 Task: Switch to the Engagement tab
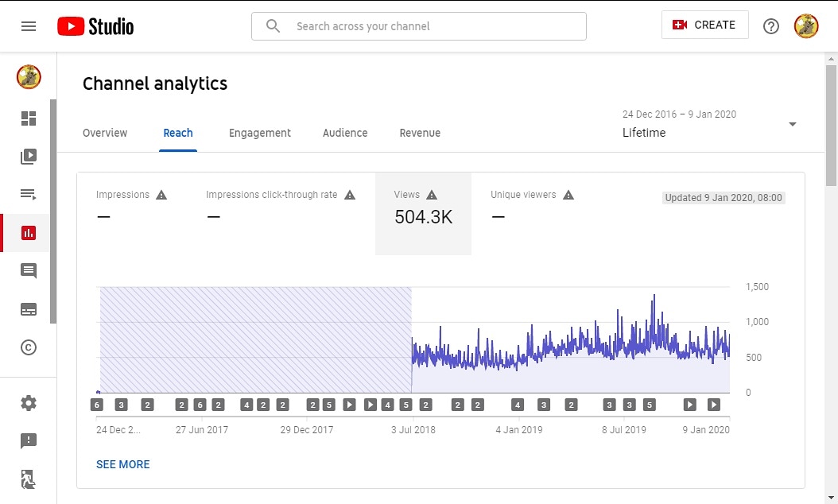[260, 133]
